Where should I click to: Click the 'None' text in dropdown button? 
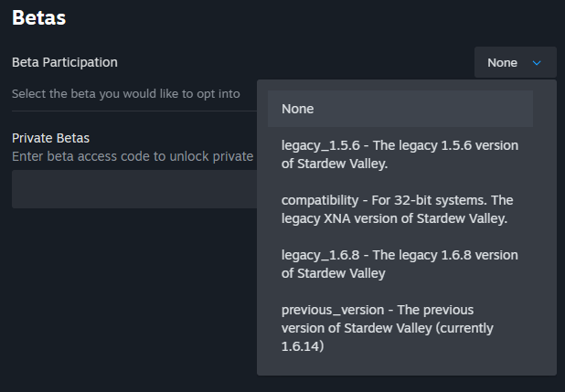click(502, 63)
